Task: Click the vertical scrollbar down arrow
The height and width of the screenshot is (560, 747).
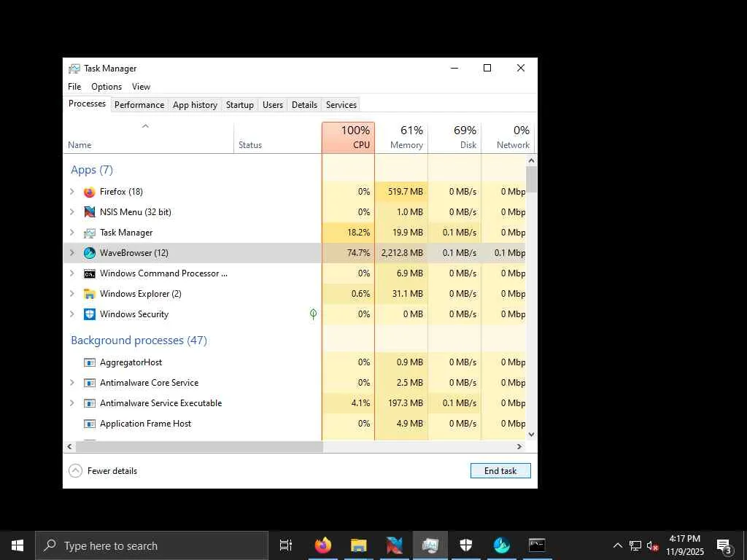Action: coord(531,435)
